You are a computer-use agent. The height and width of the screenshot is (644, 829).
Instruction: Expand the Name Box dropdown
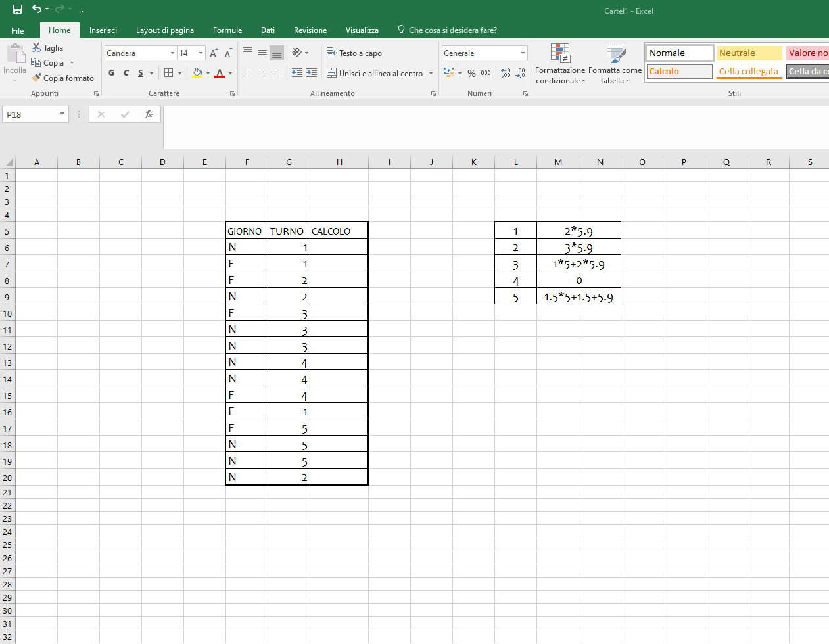pyautogui.click(x=62, y=114)
